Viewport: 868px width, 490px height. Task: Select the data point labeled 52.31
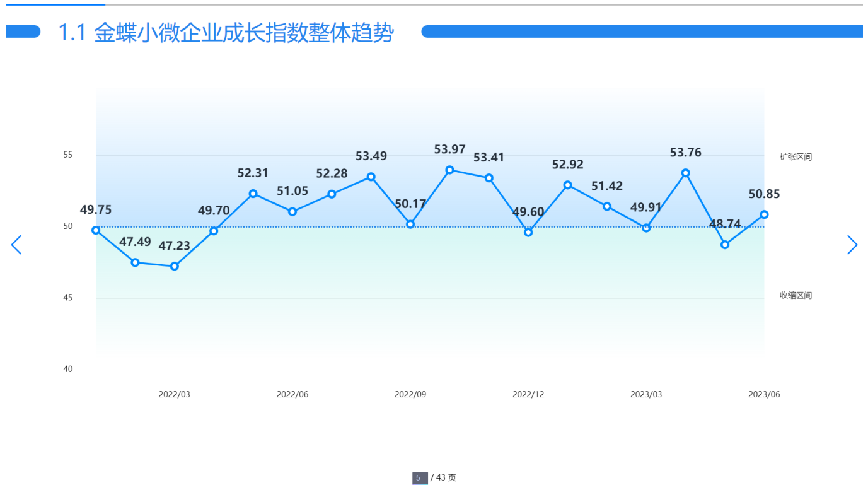point(253,194)
